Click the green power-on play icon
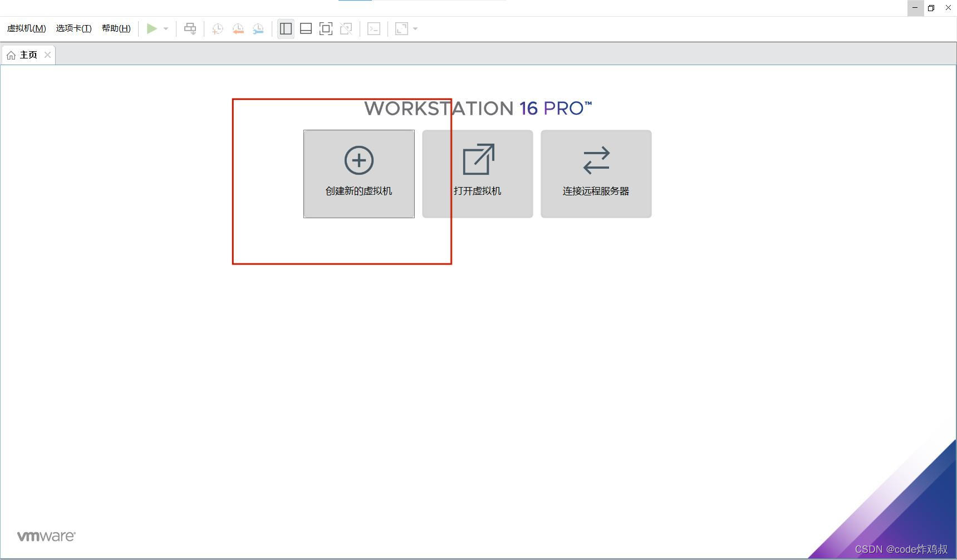This screenshot has width=957, height=560. pos(151,28)
